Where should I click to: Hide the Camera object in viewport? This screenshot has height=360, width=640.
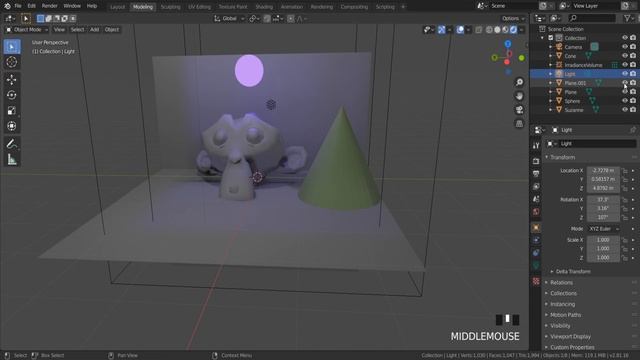624,47
